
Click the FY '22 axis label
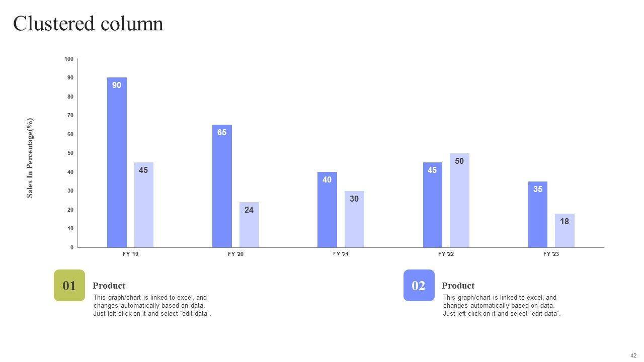click(446, 254)
